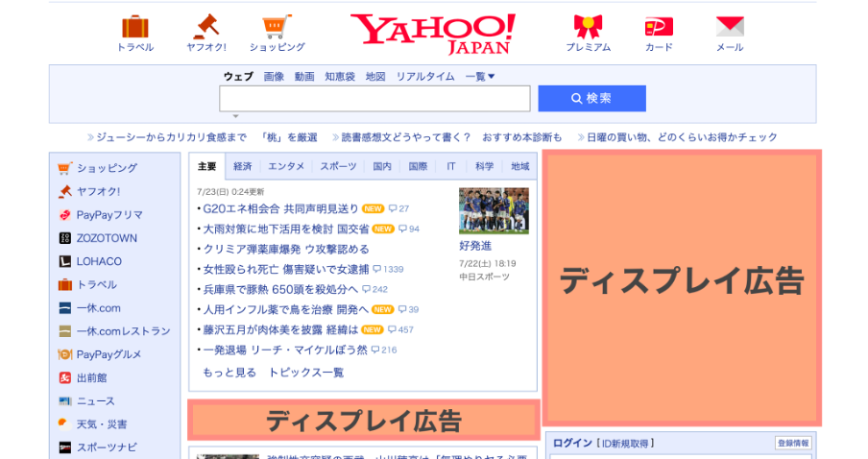Click the LOHACO icon in sidebar
This screenshot has height=459, width=868.
coord(64,261)
